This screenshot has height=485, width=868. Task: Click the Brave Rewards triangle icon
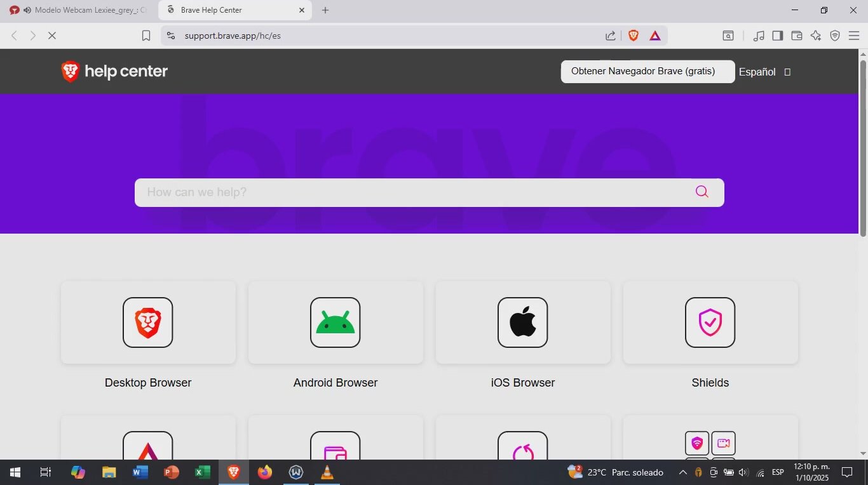(x=655, y=36)
